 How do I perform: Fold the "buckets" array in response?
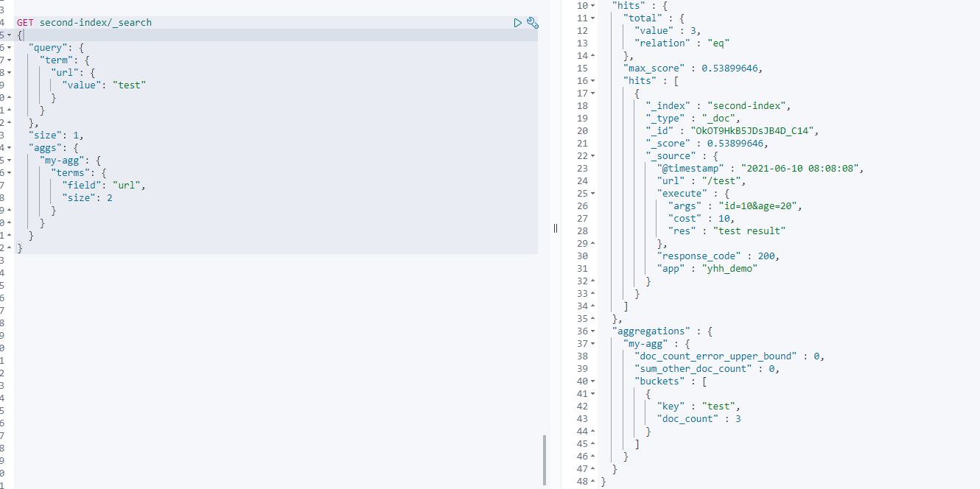(593, 381)
